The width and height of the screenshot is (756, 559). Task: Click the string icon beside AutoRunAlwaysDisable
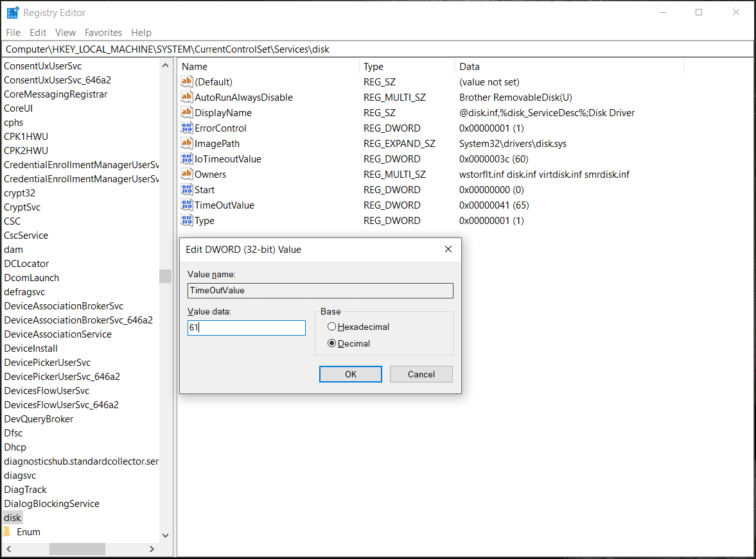(185, 97)
